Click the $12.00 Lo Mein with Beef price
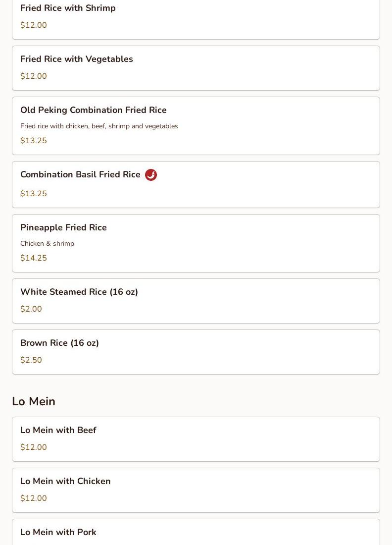Viewport: 392px width, 545px height. coord(34,447)
